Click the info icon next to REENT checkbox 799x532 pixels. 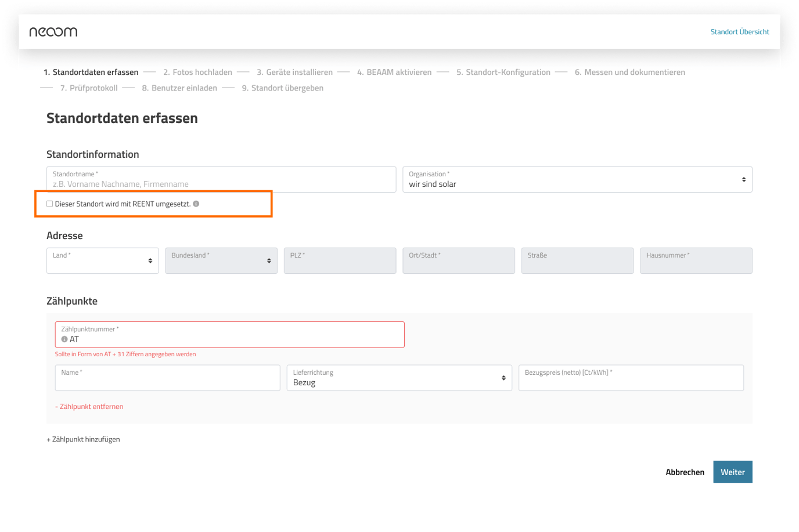pos(196,204)
